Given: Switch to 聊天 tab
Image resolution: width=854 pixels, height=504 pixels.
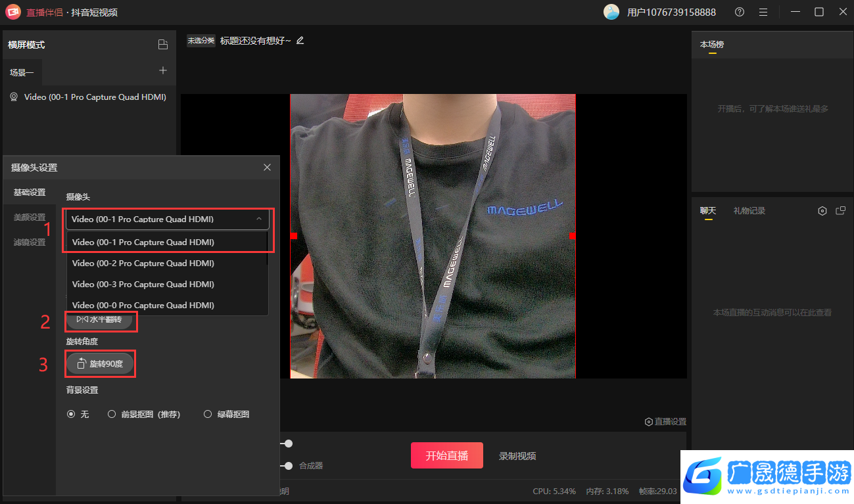Looking at the screenshot, I should 708,211.
